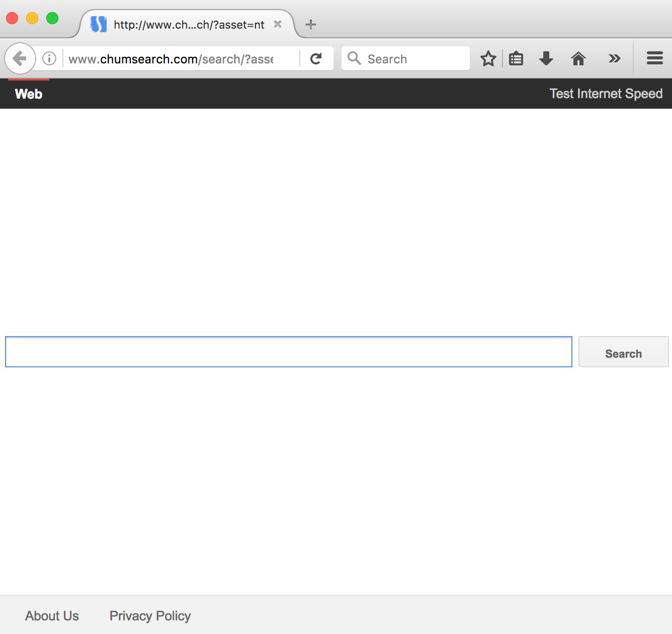This screenshot has height=634, width=672.
Task: Expand the toolbar overflow chevron
Action: (614, 59)
